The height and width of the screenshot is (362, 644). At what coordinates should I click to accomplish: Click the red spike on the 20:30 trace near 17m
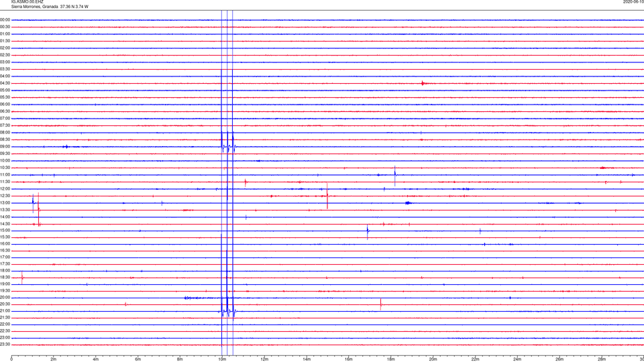(x=381, y=304)
